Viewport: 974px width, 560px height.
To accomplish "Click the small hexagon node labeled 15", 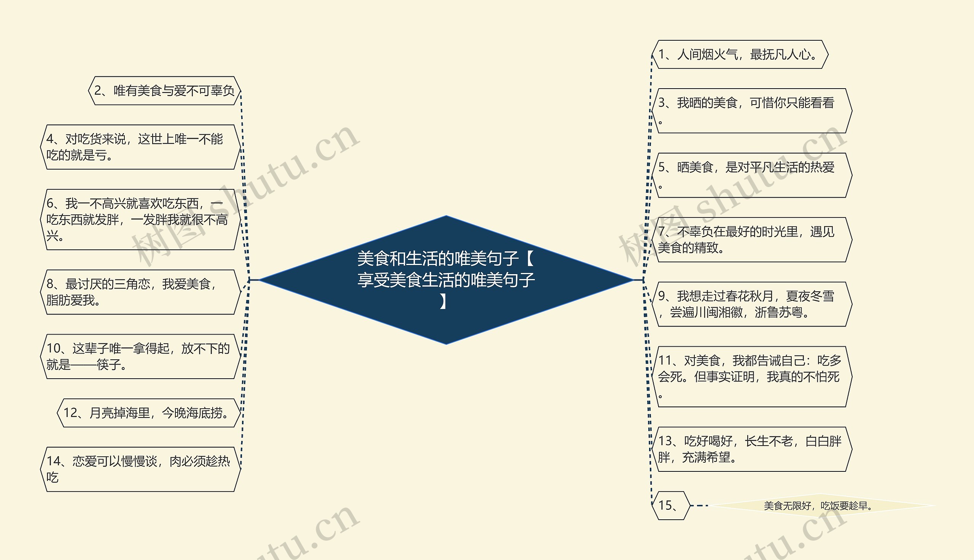I will pyautogui.click(x=671, y=506).
